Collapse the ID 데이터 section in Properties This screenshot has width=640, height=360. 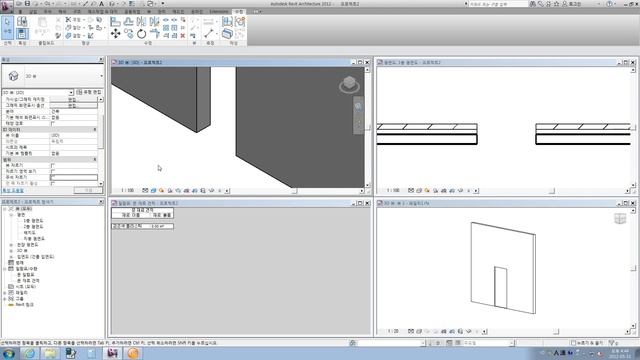click(x=95, y=129)
